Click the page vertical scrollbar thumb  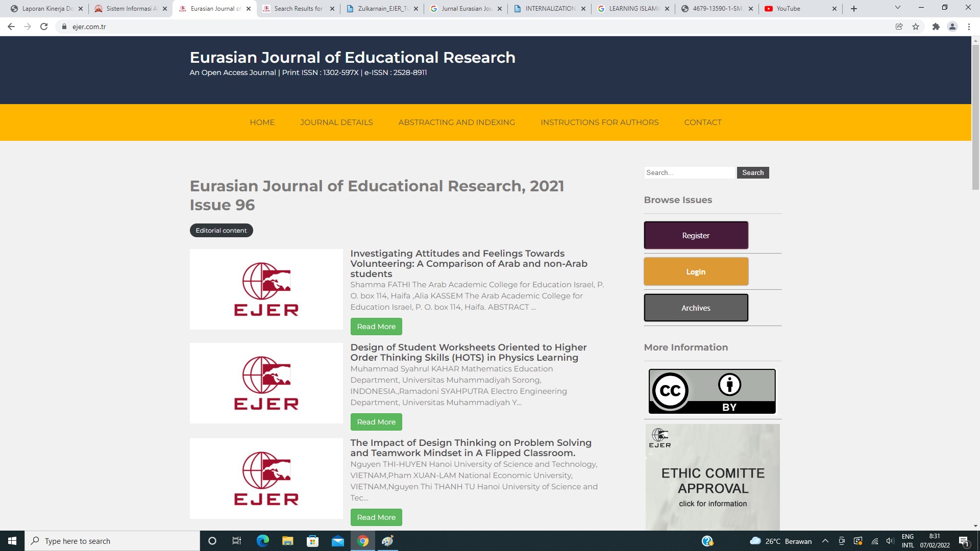pos(975,117)
